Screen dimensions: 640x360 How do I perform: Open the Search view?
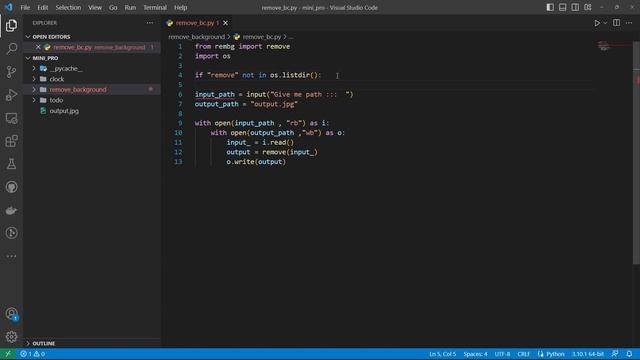pyautogui.click(x=11, y=49)
